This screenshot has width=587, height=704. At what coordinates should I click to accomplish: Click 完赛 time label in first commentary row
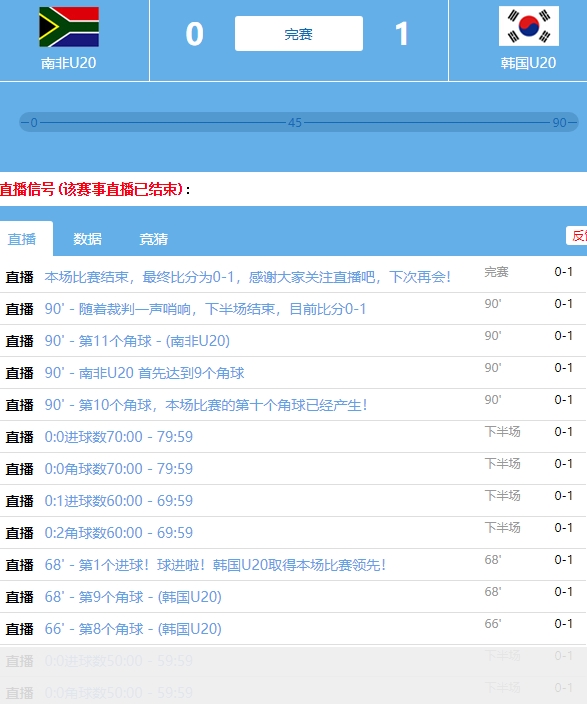[x=496, y=272]
